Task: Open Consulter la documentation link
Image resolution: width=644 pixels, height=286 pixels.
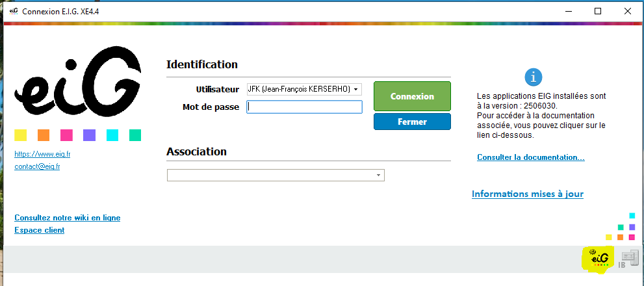Action: [531, 157]
